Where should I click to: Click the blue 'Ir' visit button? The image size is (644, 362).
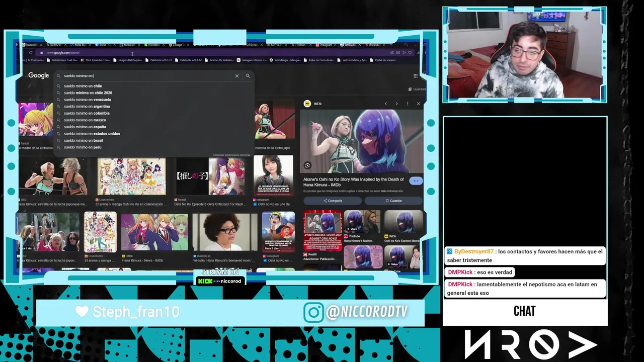(416, 180)
